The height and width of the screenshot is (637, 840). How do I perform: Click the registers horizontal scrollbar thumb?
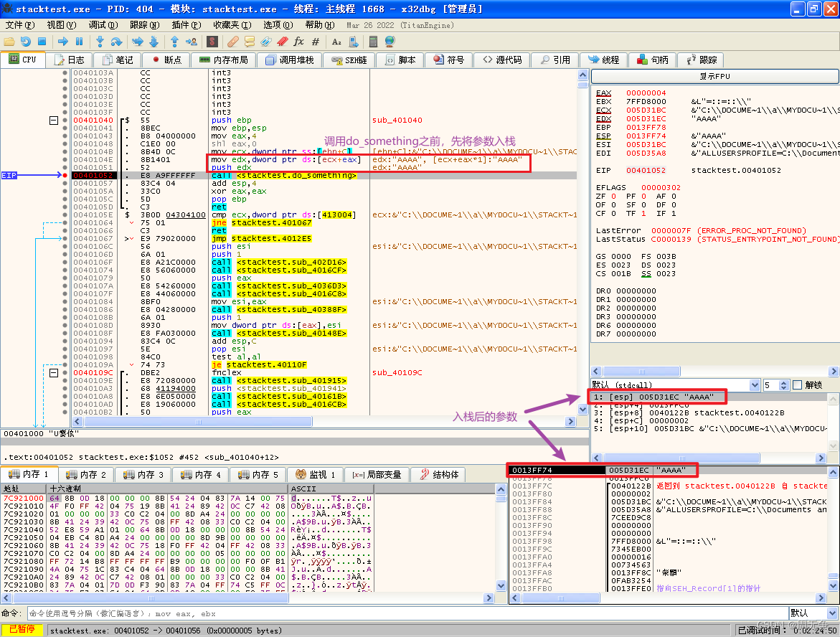tap(641, 372)
